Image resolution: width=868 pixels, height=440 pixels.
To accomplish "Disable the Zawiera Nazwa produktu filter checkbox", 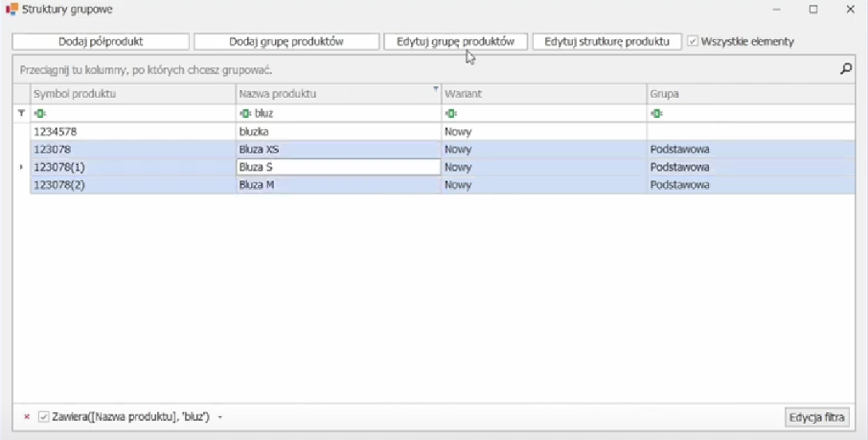I will click(x=44, y=417).
